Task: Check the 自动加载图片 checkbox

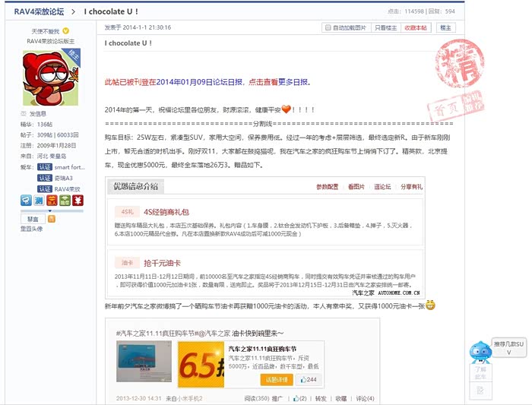Action: pyautogui.click(x=328, y=27)
